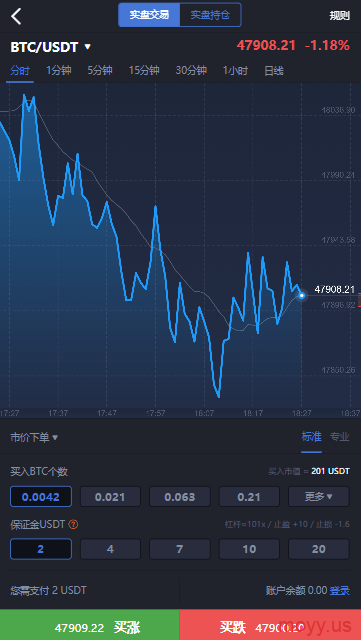Image resolution: width=361 pixels, height=640 pixels.
Task: Open the 市价下单 order type dropdown
Action: pyautogui.click(x=34, y=438)
